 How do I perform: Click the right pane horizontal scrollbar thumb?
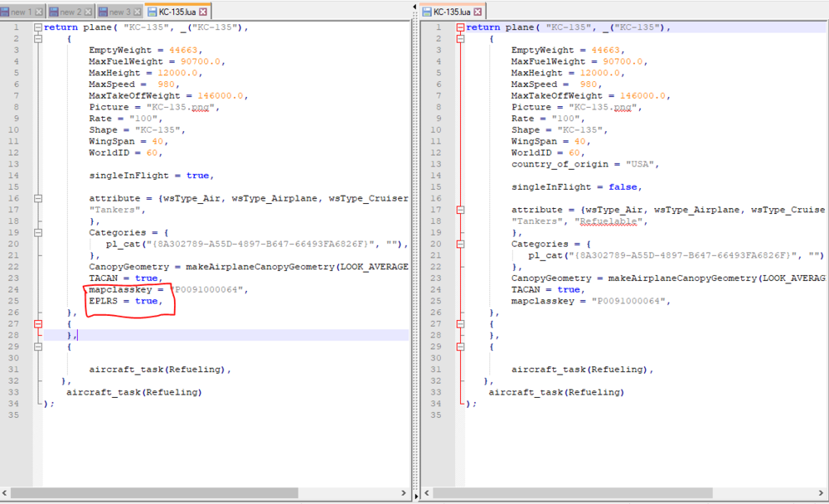click(573, 493)
